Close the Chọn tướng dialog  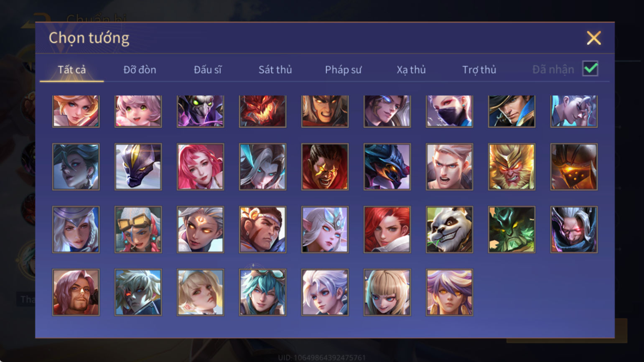(x=593, y=38)
